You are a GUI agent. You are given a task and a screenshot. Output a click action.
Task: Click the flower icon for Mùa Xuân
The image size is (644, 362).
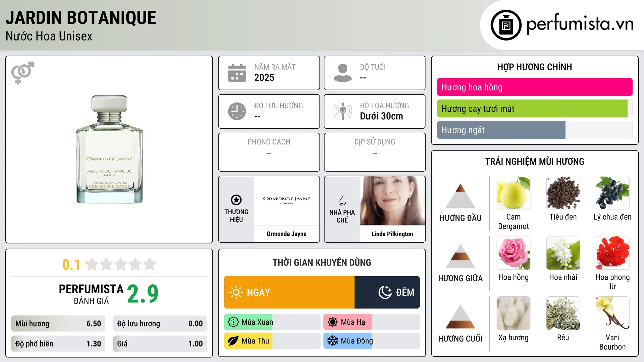[233, 322]
